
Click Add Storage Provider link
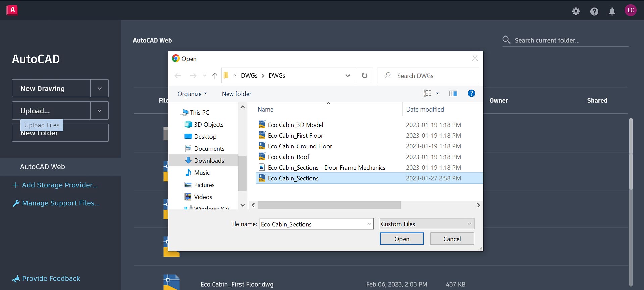(59, 185)
